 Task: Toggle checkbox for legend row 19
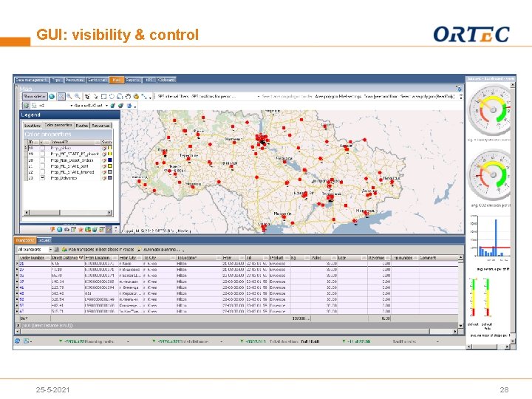coord(42,154)
